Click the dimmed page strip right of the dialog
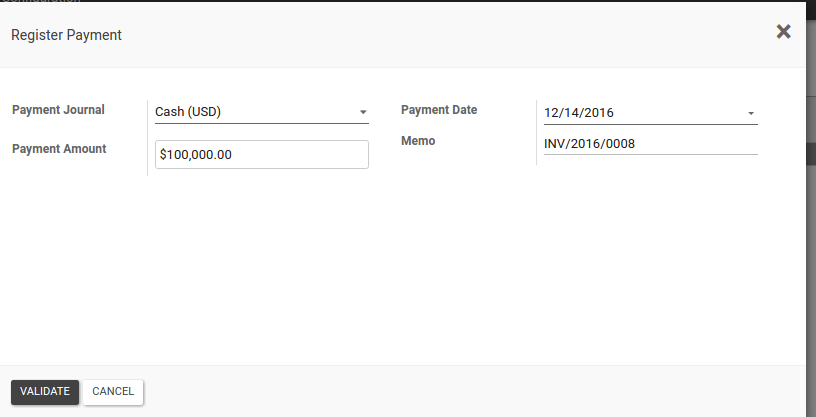The image size is (816, 417). click(x=811, y=250)
